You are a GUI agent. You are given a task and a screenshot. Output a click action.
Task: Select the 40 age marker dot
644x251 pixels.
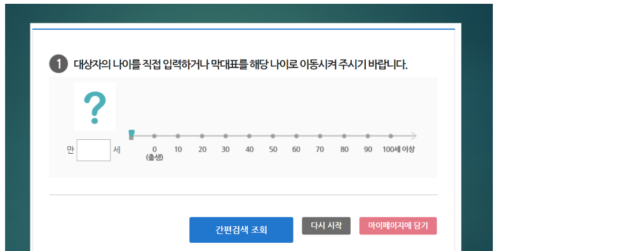(x=250, y=136)
